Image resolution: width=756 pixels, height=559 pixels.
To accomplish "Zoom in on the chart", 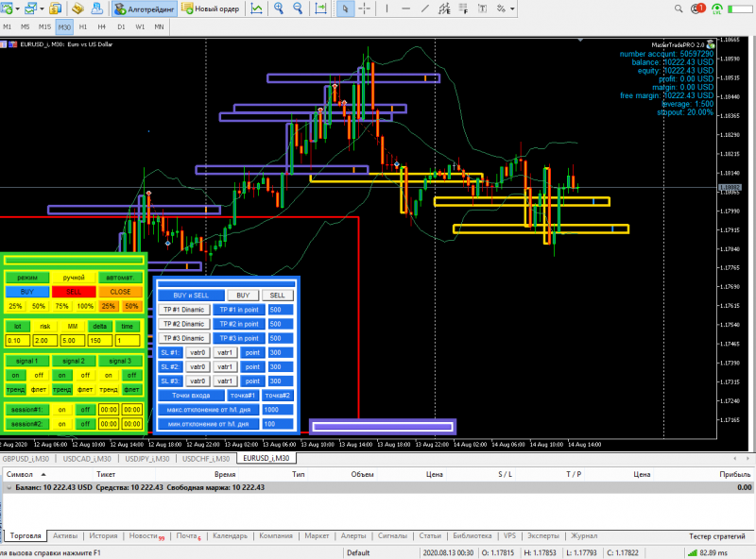I will click(279, 8).
